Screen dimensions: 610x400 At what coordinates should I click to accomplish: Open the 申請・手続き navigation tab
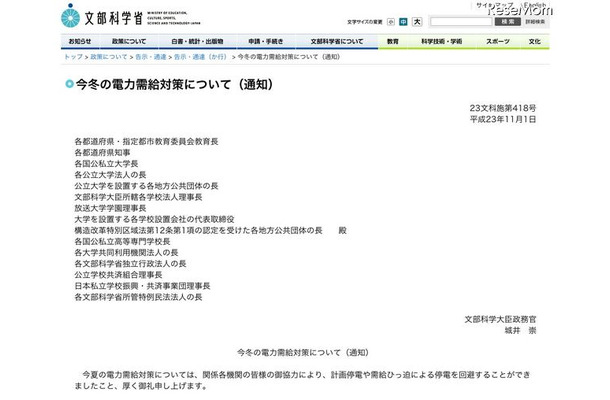click(266, 41)
